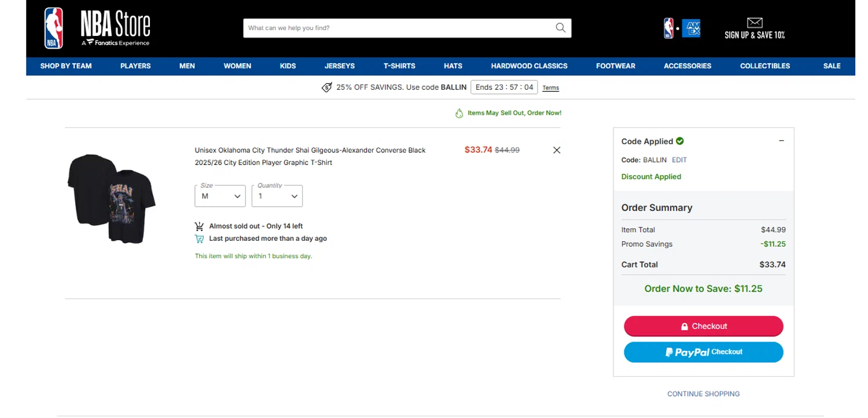Click the discount price tag icon
Viewport: 868px width, 418px height.
point(327,87)
